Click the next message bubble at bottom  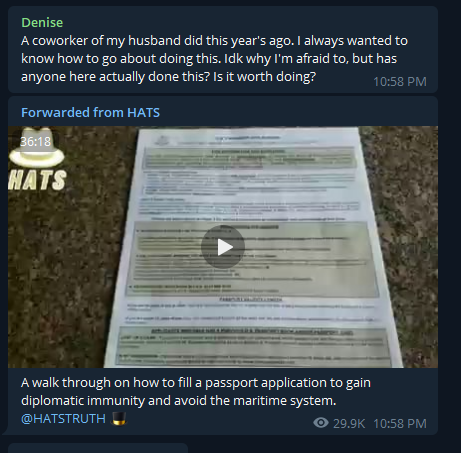coord(98,448)
